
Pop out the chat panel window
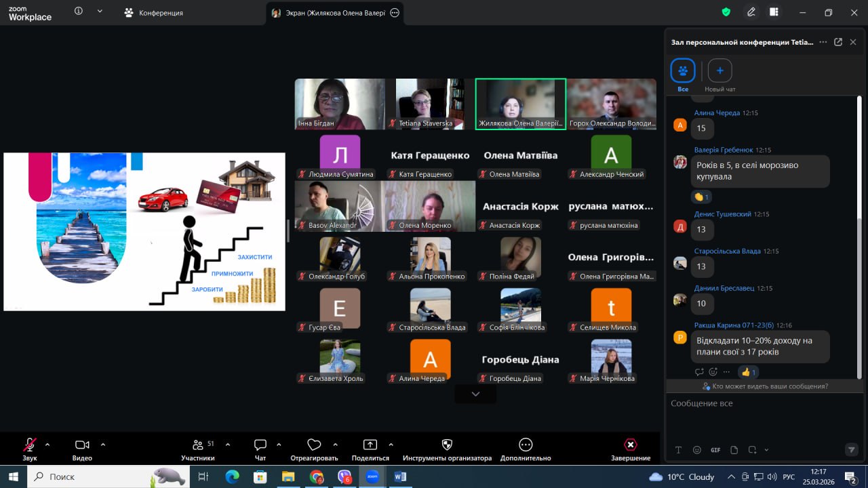[838, 42]
